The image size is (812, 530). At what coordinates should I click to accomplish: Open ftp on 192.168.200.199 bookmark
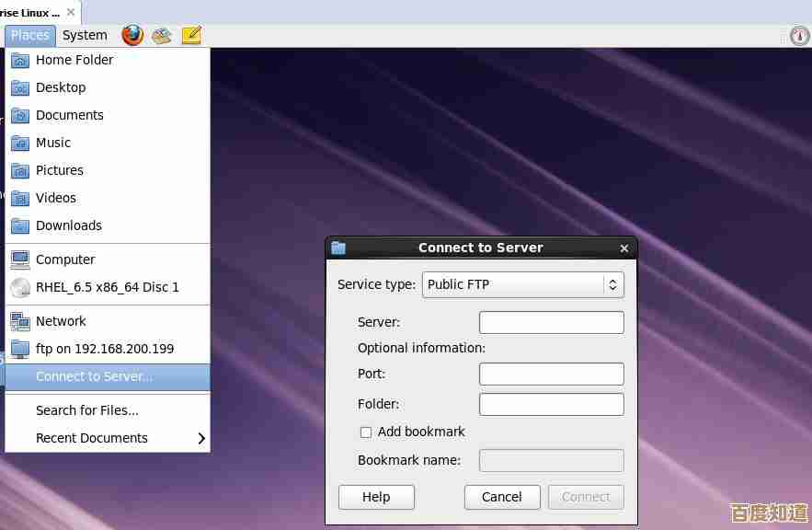click(x=104, y=349)
